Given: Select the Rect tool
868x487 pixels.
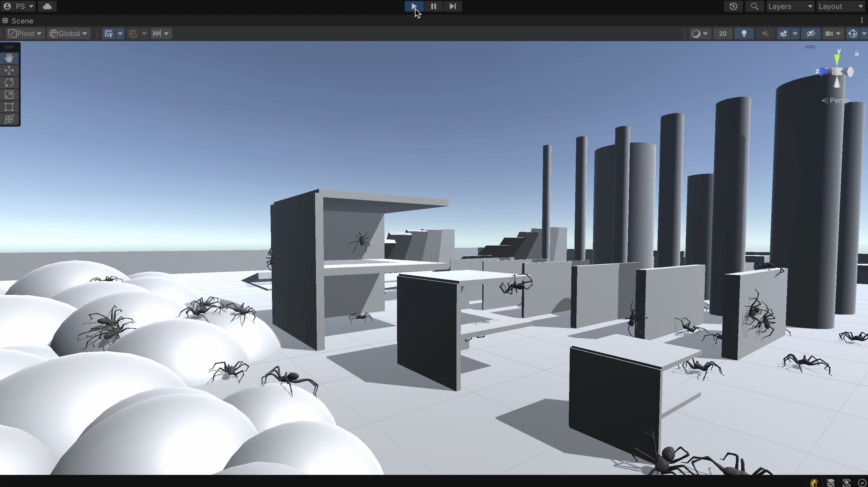Looking at the screenshot, I should coord(9,107).
